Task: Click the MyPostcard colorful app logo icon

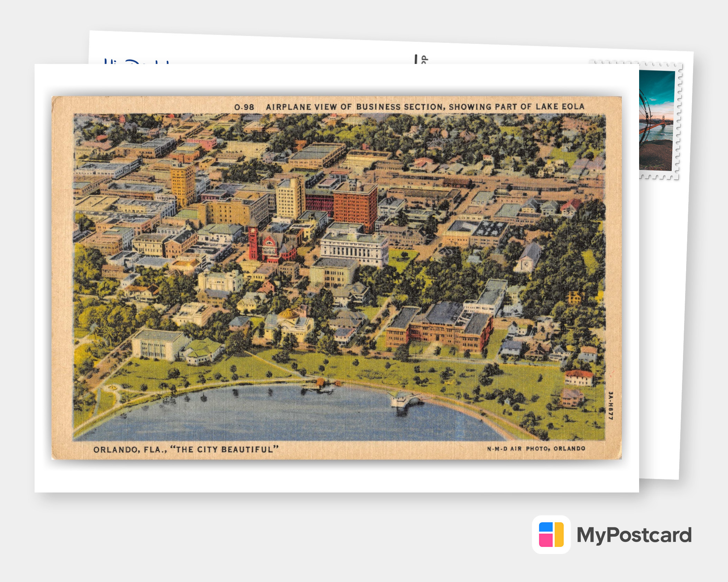Action: coord(551,534)
